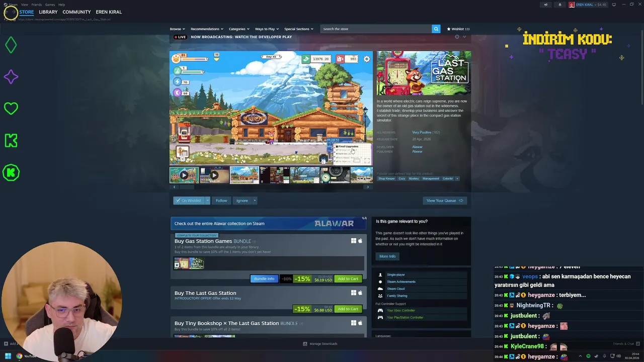Click the Follow button

221,201
